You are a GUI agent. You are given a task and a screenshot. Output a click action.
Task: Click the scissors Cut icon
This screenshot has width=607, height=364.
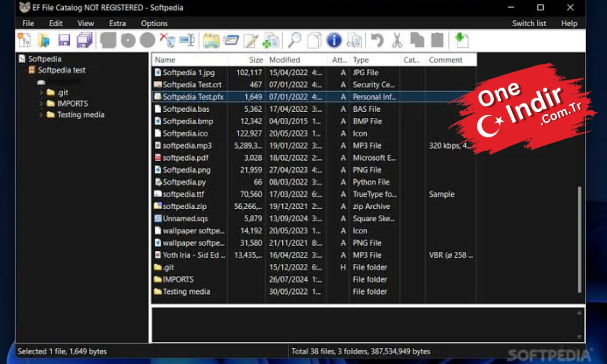397,40
